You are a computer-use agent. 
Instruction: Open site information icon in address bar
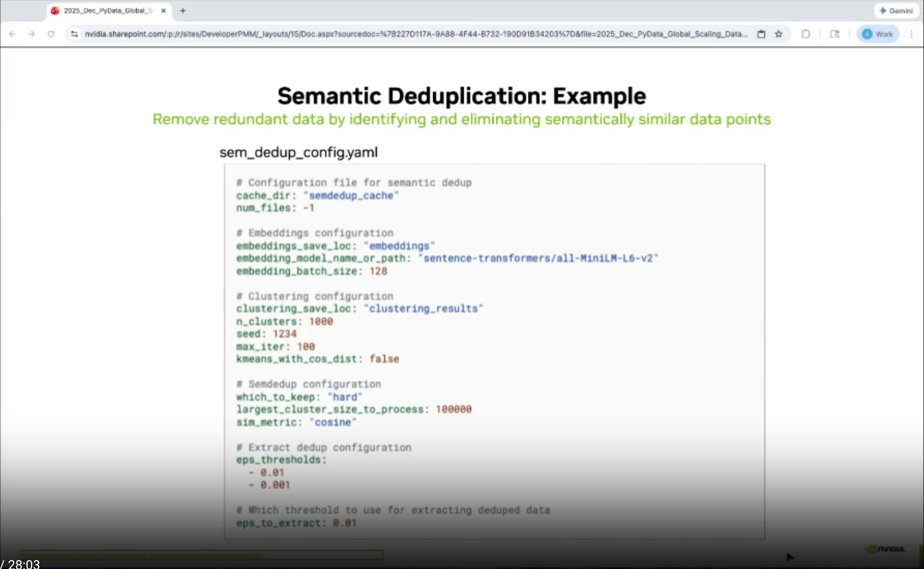pyautogui.click(x=74, y=34)
